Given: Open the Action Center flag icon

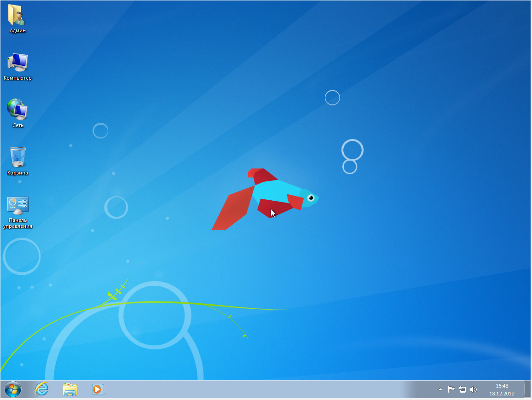Looking at the screenshot, I should [451, 389].
